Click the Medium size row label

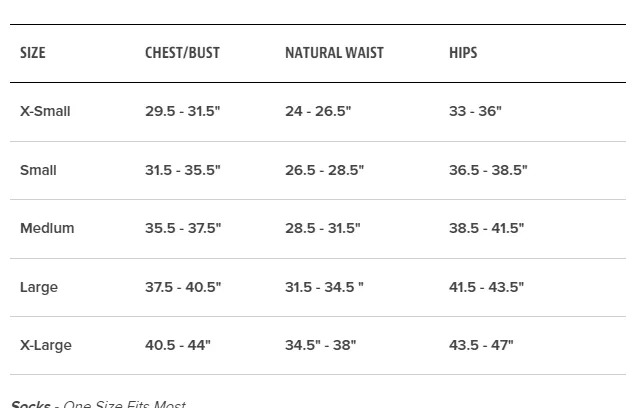coord(47,228)
